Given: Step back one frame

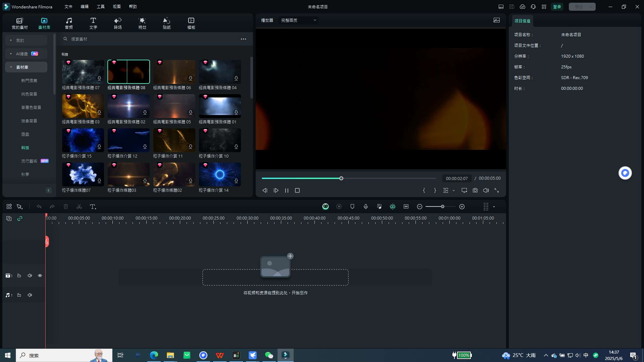Looking at the screenshot, I should click(x=265, y=190).
